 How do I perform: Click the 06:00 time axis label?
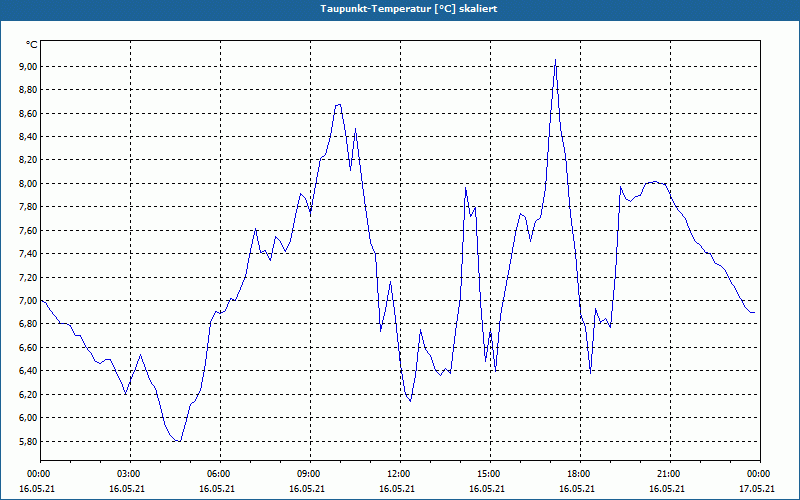pyautogui.click(x=220, y=474)
